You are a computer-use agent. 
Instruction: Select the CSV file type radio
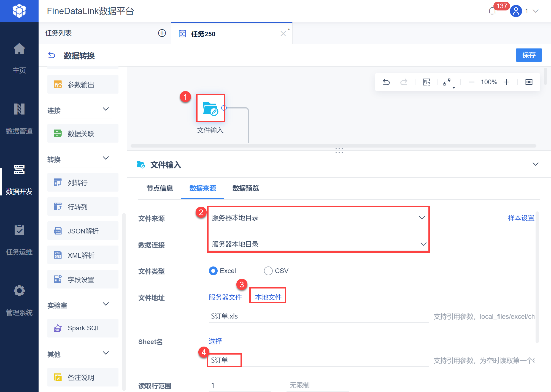(x=268, y=271)
